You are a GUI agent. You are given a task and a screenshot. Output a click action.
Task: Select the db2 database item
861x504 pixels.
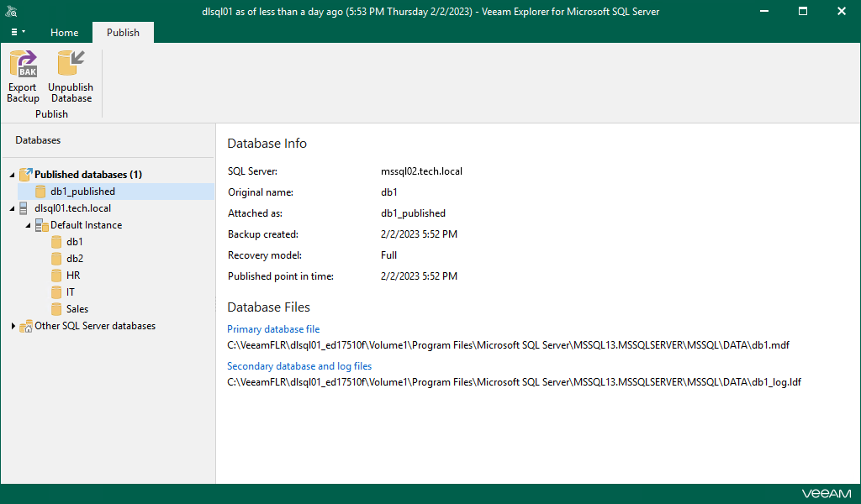(x=75, y=259)
